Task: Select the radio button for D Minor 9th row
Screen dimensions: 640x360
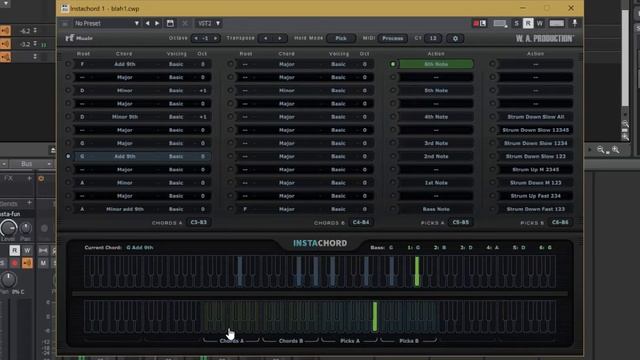Action: (68, 117)
